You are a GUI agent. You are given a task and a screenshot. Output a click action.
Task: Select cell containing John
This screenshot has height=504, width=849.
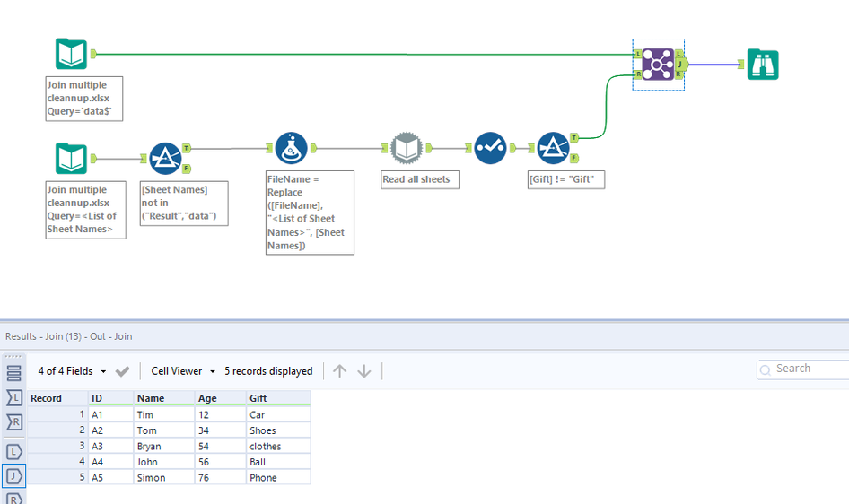point(164,462)
